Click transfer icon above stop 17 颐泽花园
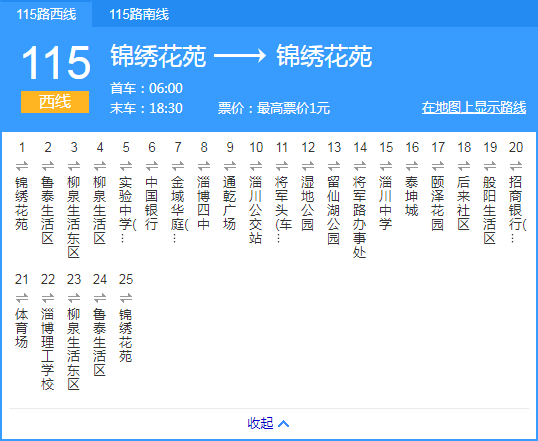This screenshot has height=441, width=538. [438, 166]
